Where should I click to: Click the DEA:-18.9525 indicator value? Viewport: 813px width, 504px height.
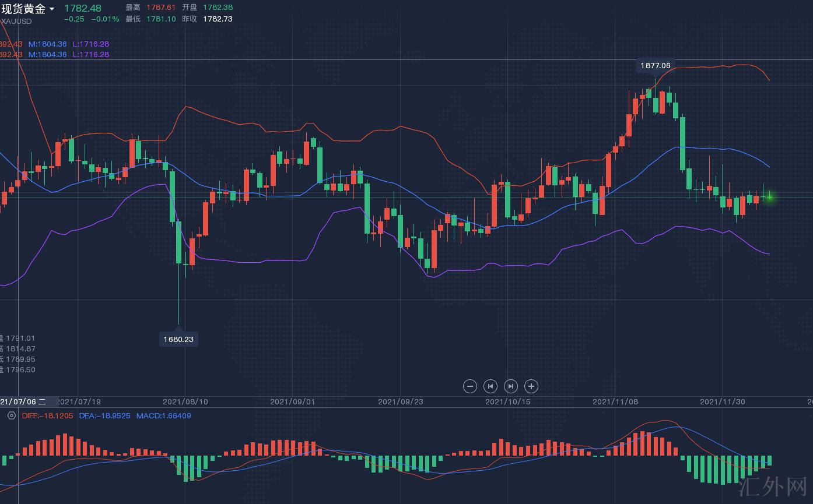pyautogui.click(x=104, y=415)
